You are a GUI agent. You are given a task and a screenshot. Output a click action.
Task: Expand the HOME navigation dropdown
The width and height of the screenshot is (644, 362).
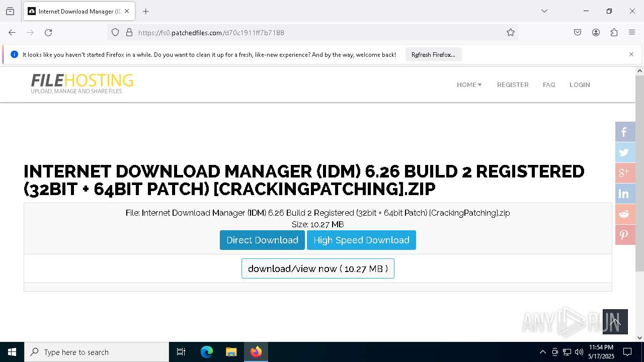469,84
